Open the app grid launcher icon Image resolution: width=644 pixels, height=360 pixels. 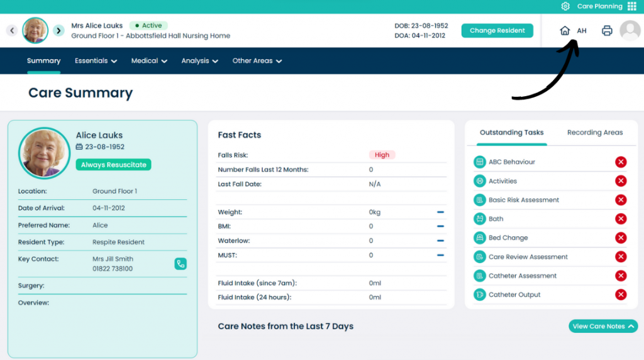point(631,6)
